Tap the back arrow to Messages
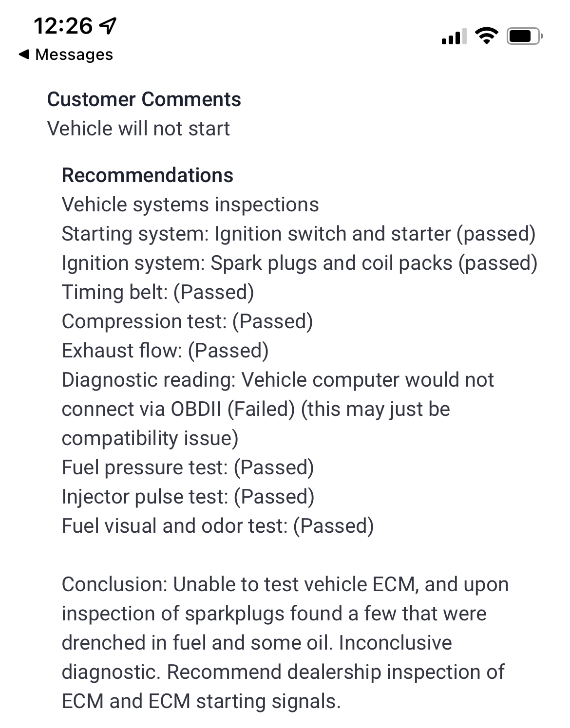The height and width of the screenshot is (728, 570). (24, 55)
